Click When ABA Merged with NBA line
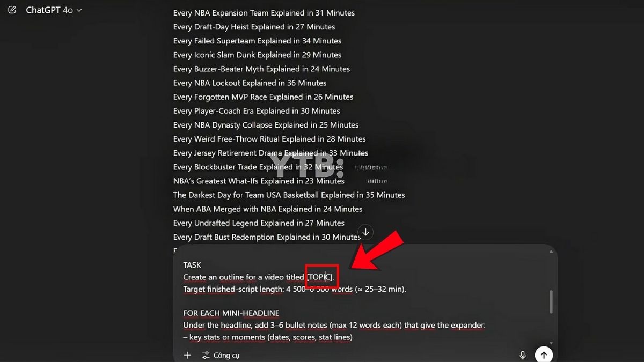 tap(268, 209)
